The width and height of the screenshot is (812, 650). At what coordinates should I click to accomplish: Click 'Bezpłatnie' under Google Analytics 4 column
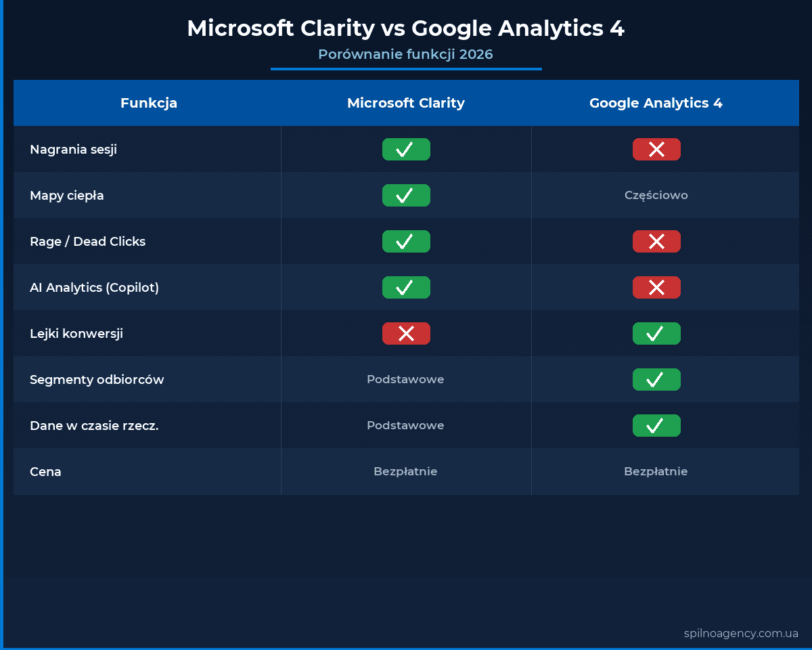click(656, 471)
